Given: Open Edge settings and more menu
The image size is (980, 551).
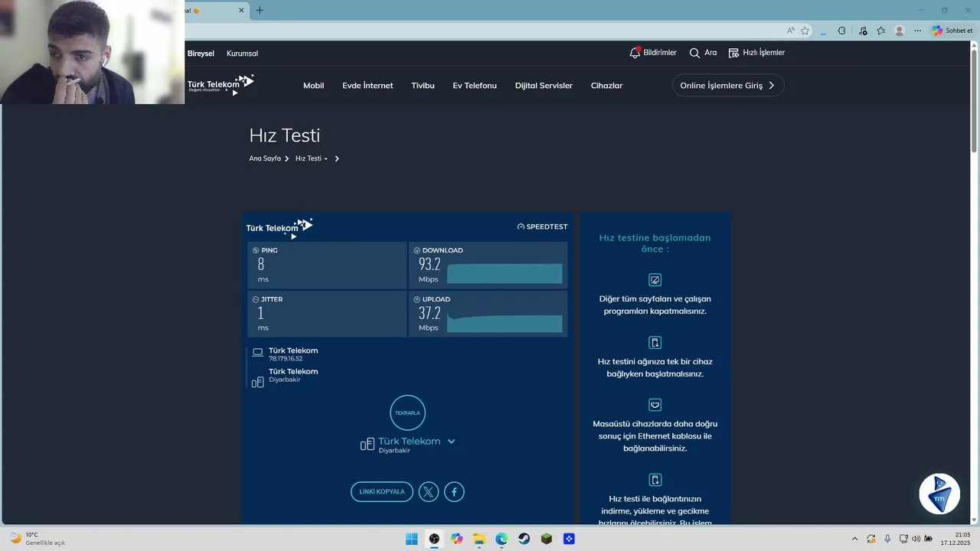Looking at the screenshot, I should [917, 31].
